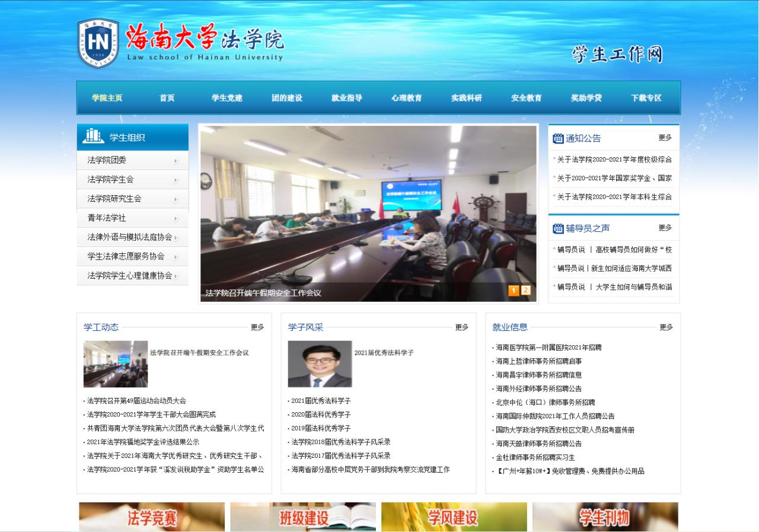This screenshot has height=532, width=759.
Task: Click the Hainan University HN shield logo
Action: 98,43
